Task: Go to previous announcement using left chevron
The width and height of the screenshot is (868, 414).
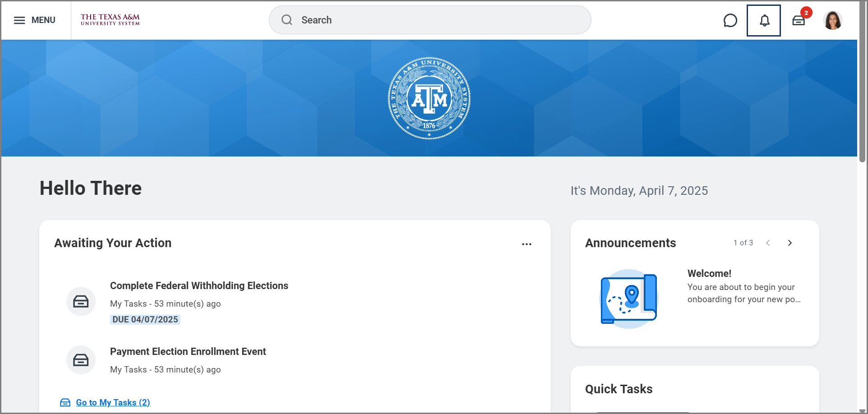Action: click(768, 243)
